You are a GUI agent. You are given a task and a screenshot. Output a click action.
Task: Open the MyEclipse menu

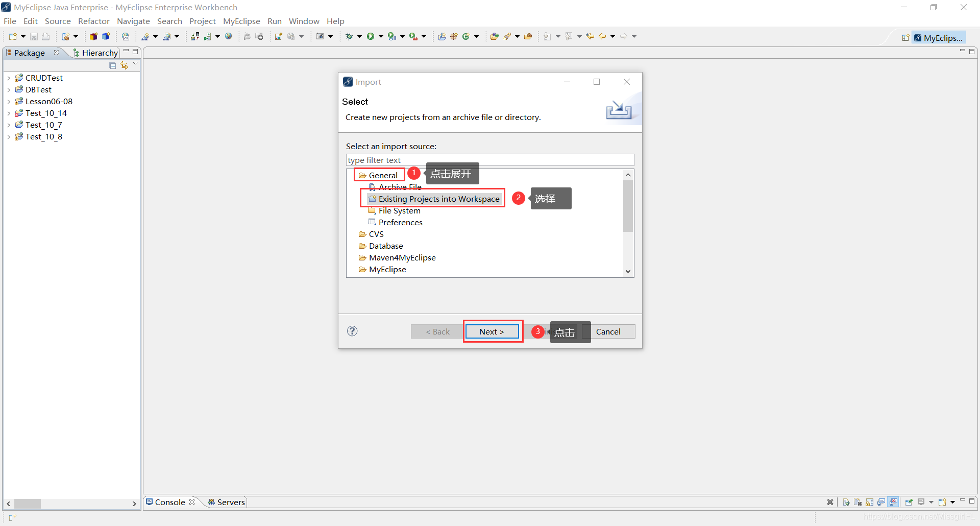point(241,21)
